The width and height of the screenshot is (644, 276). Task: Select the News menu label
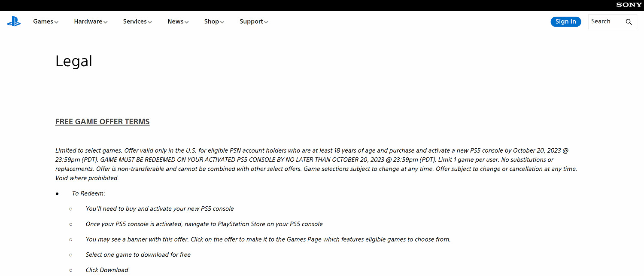(175, 21)
